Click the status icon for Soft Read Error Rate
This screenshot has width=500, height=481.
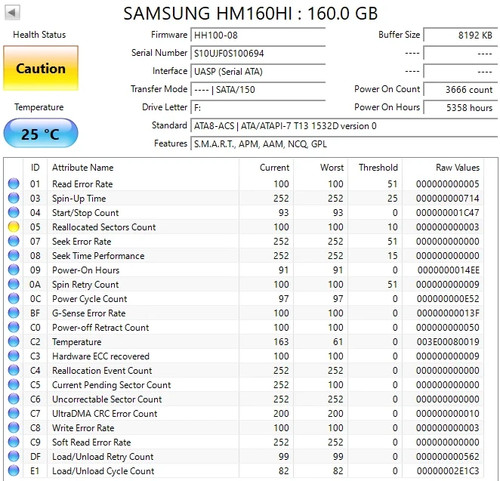pyautogui.click(x=14, y=442)
